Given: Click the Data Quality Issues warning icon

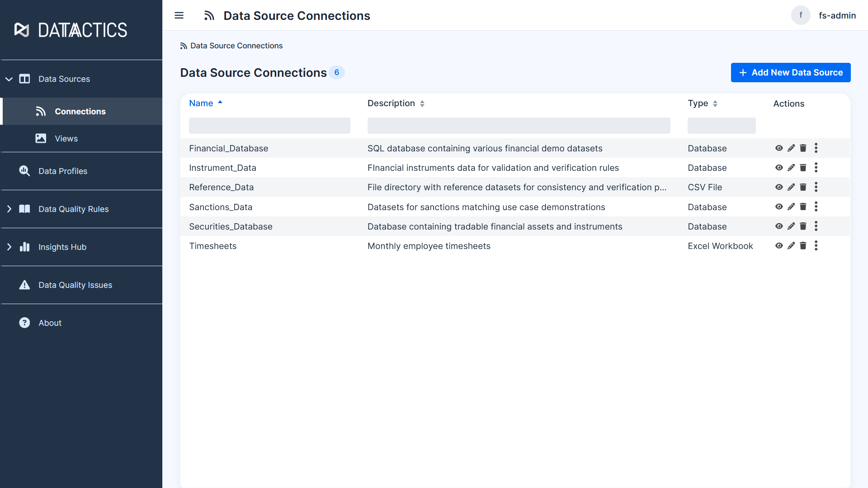Looking at the screenshot, I should [x=24, y=285].
